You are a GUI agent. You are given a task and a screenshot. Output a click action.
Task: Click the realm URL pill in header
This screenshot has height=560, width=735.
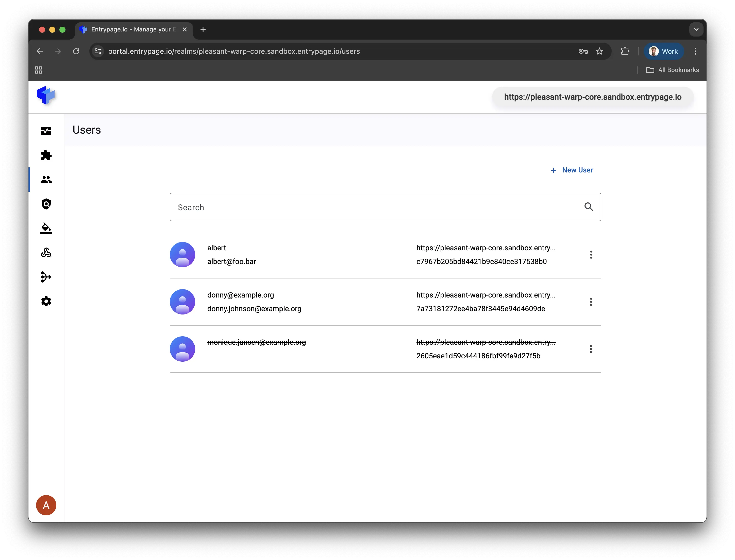point(593,97)
